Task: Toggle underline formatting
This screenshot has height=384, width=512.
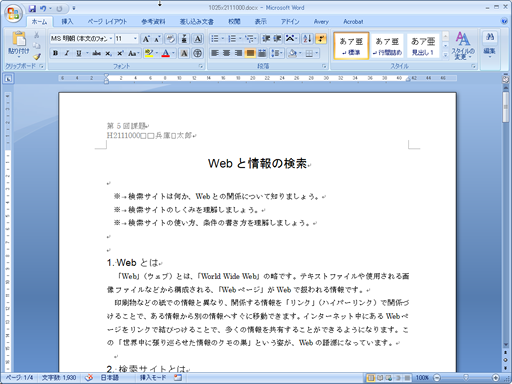Action: coord(79,53)
